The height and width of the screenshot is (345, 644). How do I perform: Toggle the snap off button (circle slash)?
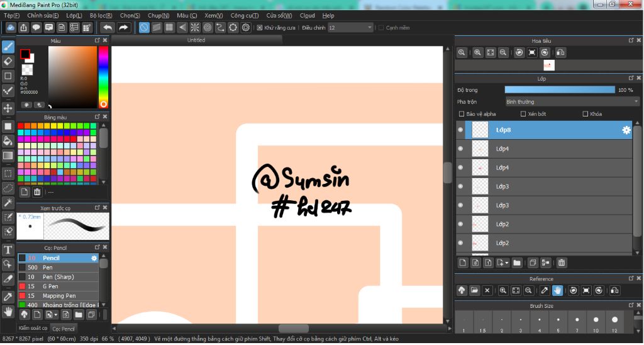coord(144,28)
